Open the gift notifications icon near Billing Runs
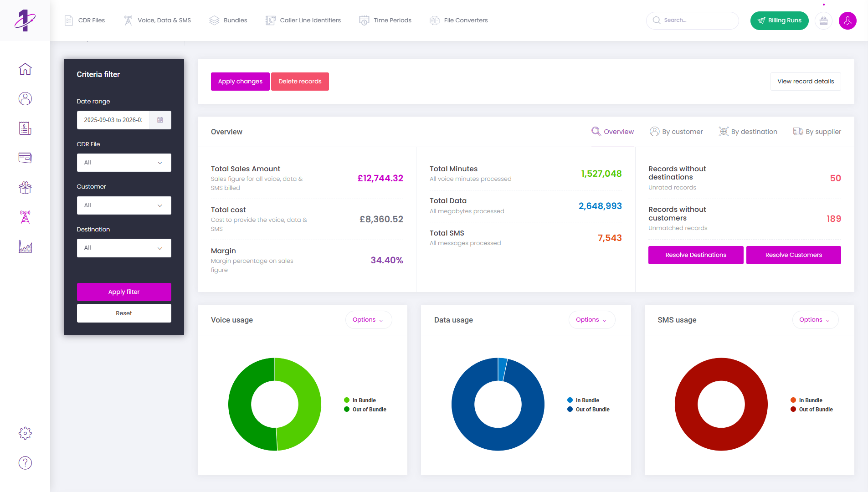This screenshot has height=492, width=868. tap(823, 20)
